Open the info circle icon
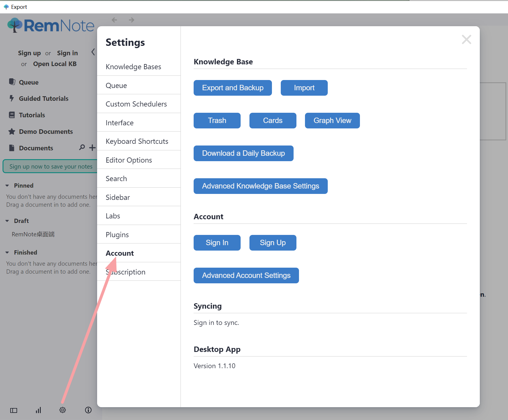Image resolution: width=508 pixels, height=420 pixels. coord(88,410)
